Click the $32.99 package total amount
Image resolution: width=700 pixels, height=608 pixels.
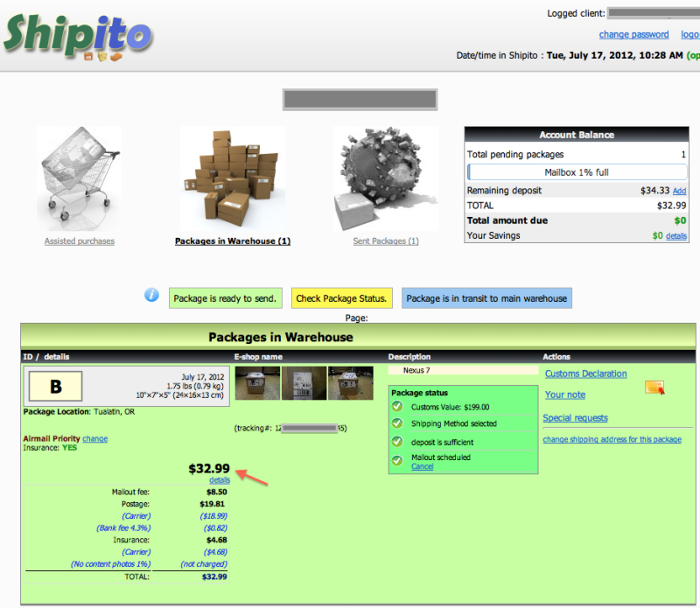pyautogui.click(x=209, y=468)
